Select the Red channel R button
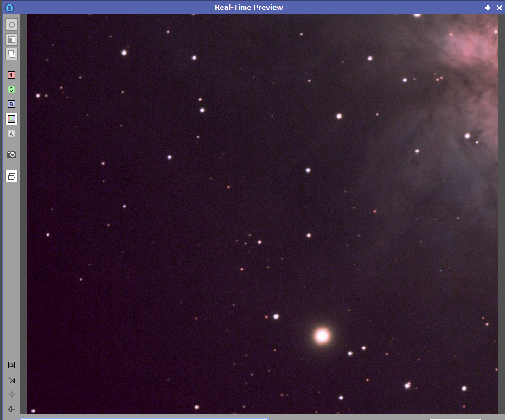The height and width of the screenshot is (420, 505). coord(11,75)
